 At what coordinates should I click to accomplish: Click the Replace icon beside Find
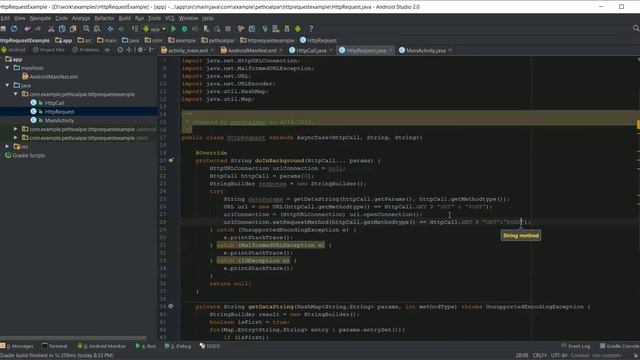pos(97,29)
